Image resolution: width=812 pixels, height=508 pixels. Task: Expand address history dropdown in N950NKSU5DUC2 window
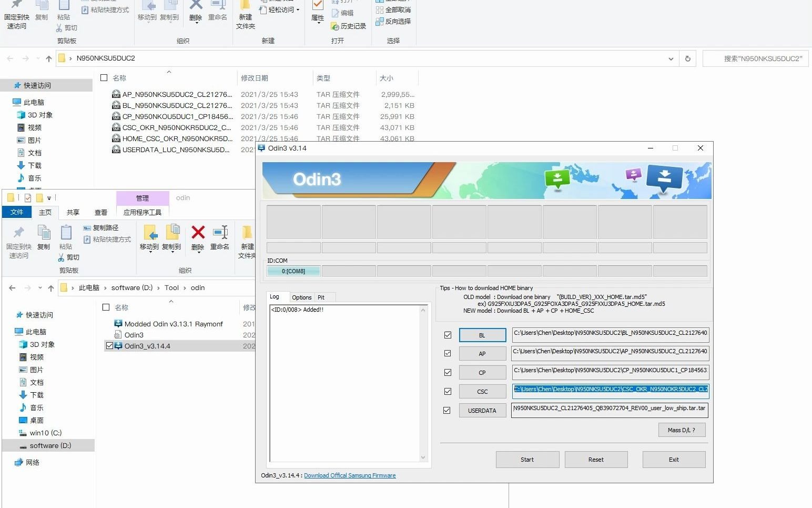(671, 58)
